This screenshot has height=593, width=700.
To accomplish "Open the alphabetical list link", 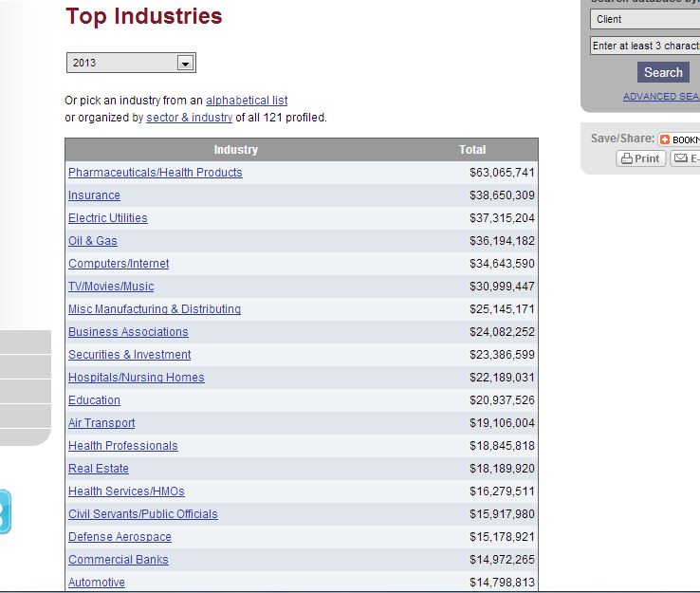I will pos(247,101).
